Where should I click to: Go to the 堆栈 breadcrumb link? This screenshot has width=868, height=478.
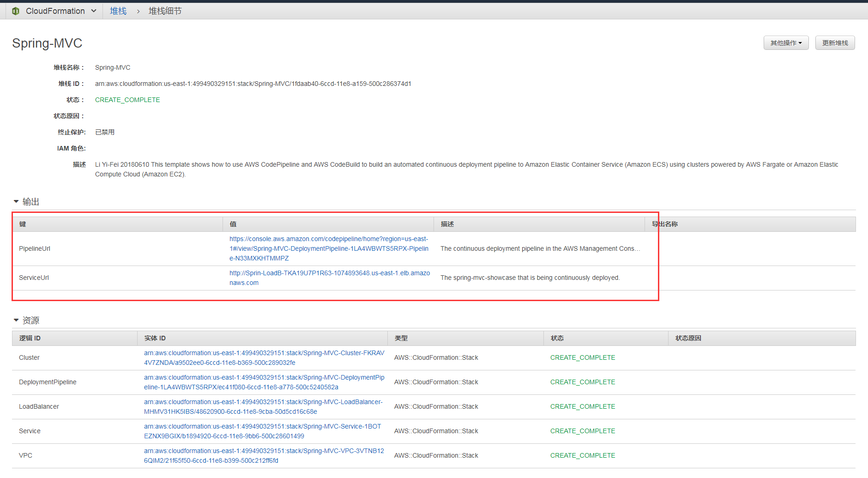coord(118,11)
